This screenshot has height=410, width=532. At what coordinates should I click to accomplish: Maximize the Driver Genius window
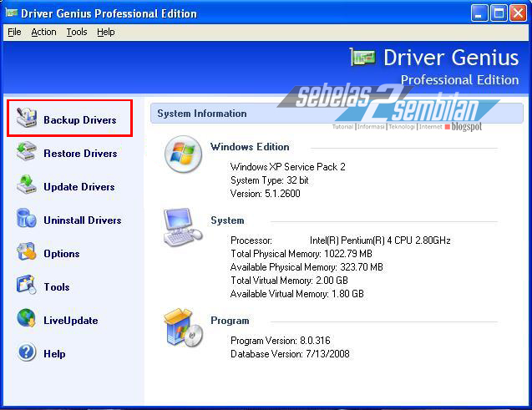pyautogui.click(x=499, y=13)
